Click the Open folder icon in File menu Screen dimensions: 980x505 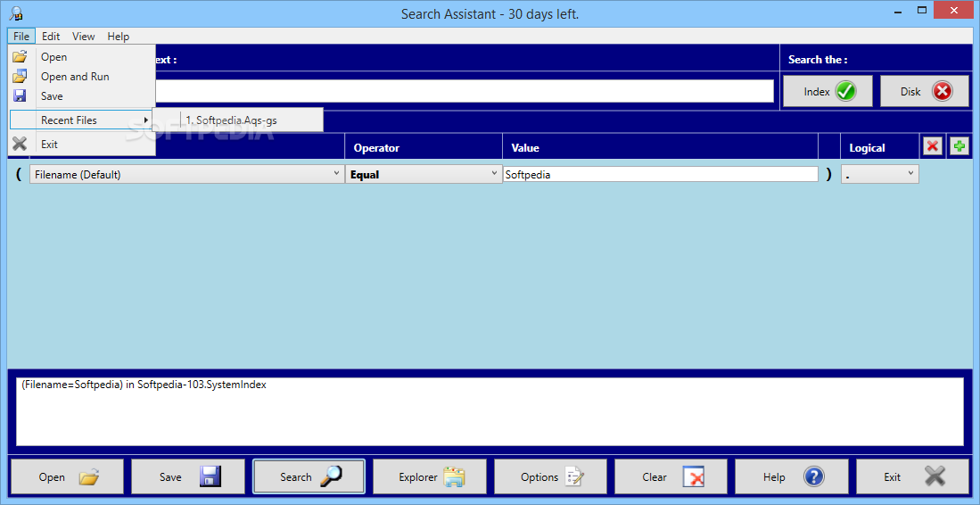pos(20,56)
